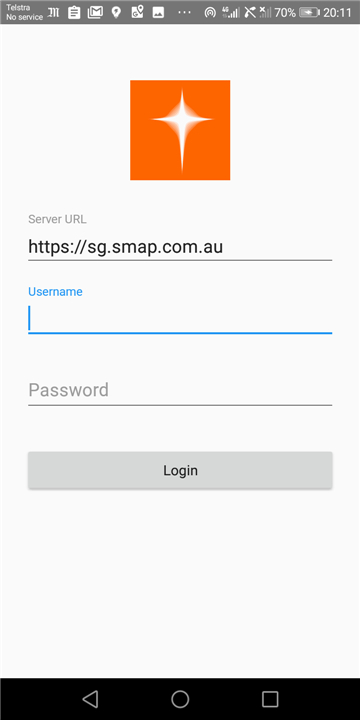Tap the hotspot status icon
Image resolution: width=360 pixels, height=720 pixels.
pos(210,13)
